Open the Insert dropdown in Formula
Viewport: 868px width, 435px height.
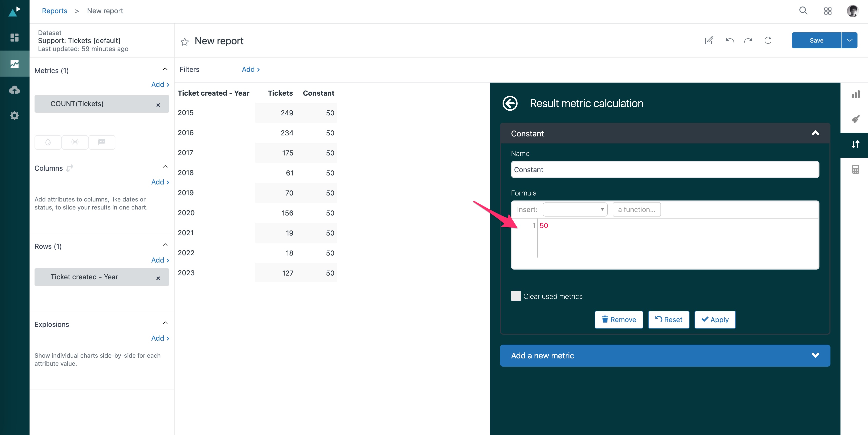(x=575, y=209)
